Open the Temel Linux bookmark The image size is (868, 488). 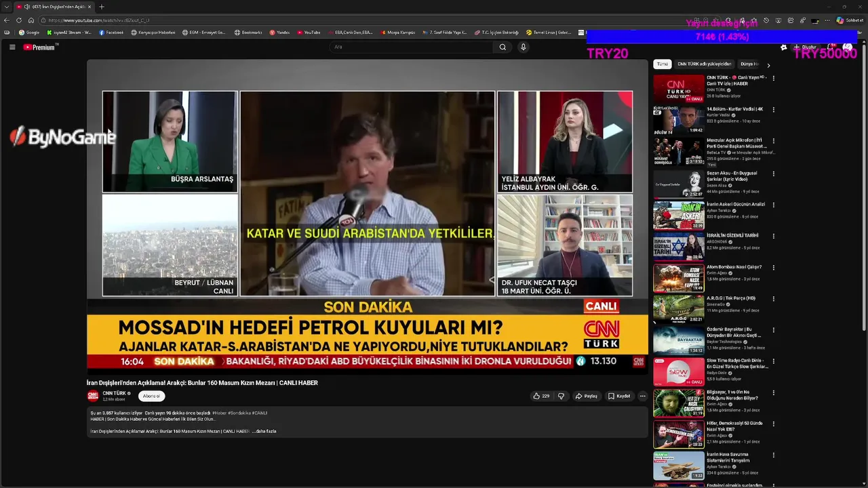[x=549, y=33]
